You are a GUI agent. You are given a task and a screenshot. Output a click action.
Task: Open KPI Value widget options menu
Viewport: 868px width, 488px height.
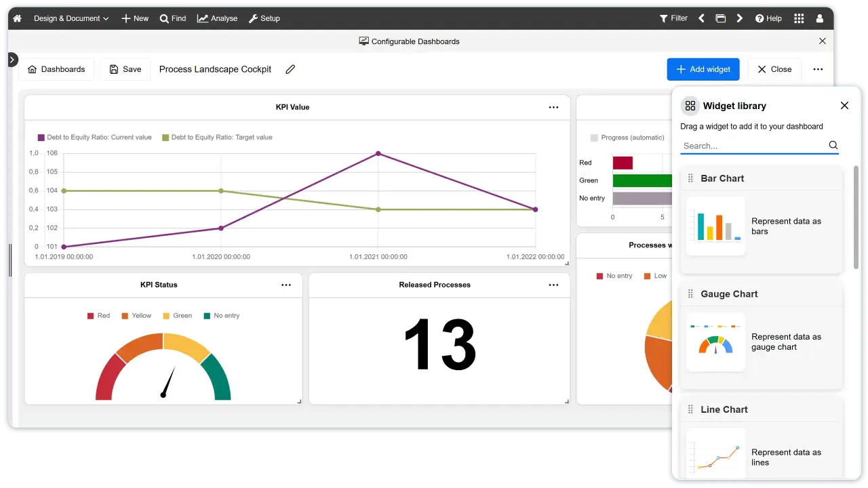553,107
